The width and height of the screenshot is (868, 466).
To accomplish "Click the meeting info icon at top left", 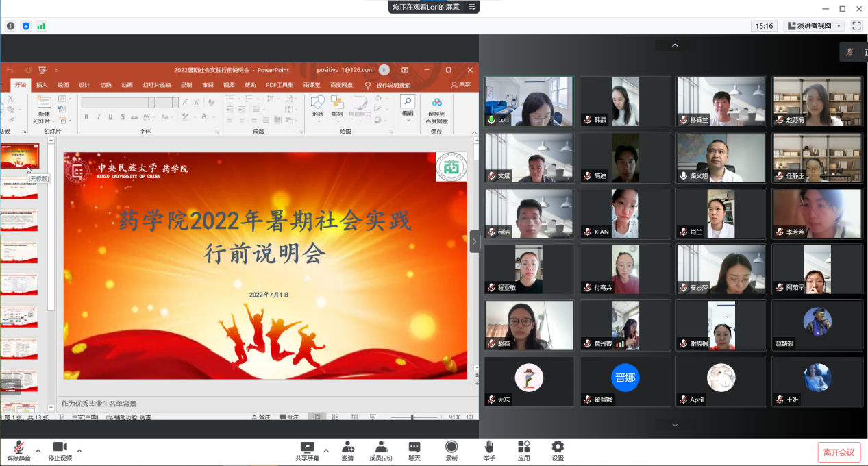I will 11,26.
